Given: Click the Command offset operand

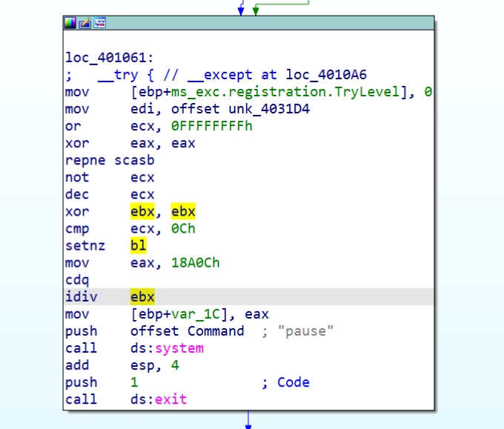Looking at the screenshot, I should (215, 331).
